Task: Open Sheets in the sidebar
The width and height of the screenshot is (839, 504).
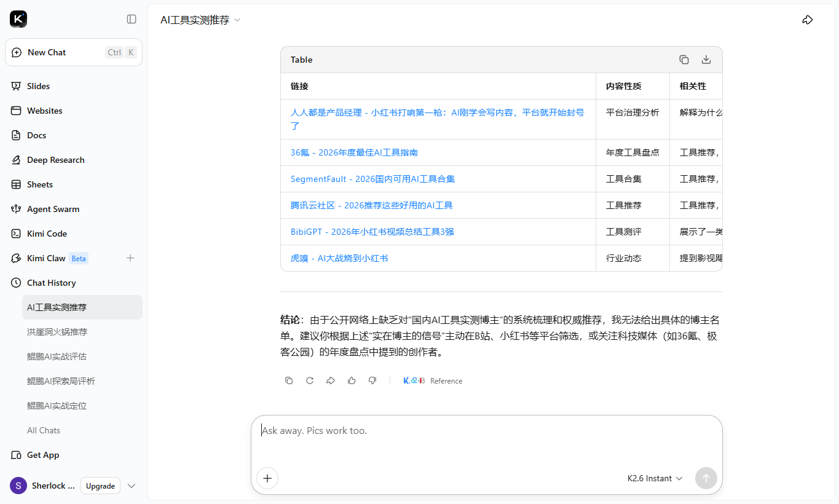Action: (74, 184)
